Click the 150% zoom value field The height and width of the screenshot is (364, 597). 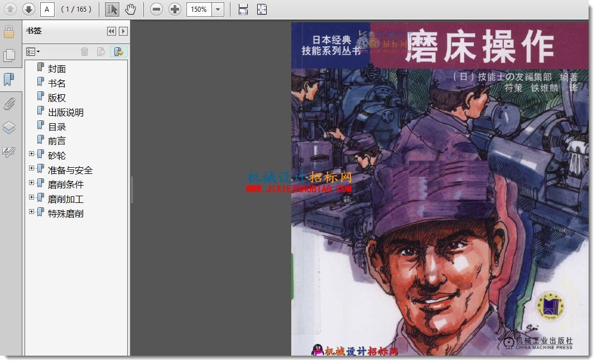click(199, 9)
